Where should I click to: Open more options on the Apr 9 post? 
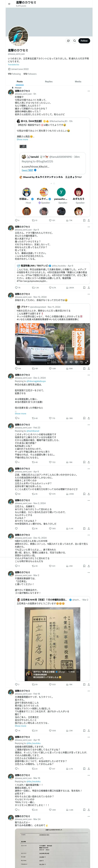point(89,227)
